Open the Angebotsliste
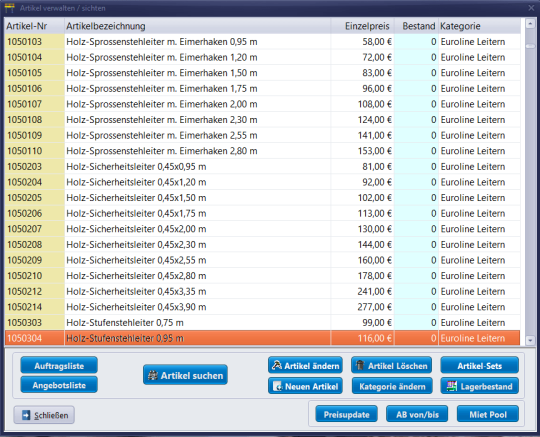Viewport: 540px width, 437px height. [59, 385]
